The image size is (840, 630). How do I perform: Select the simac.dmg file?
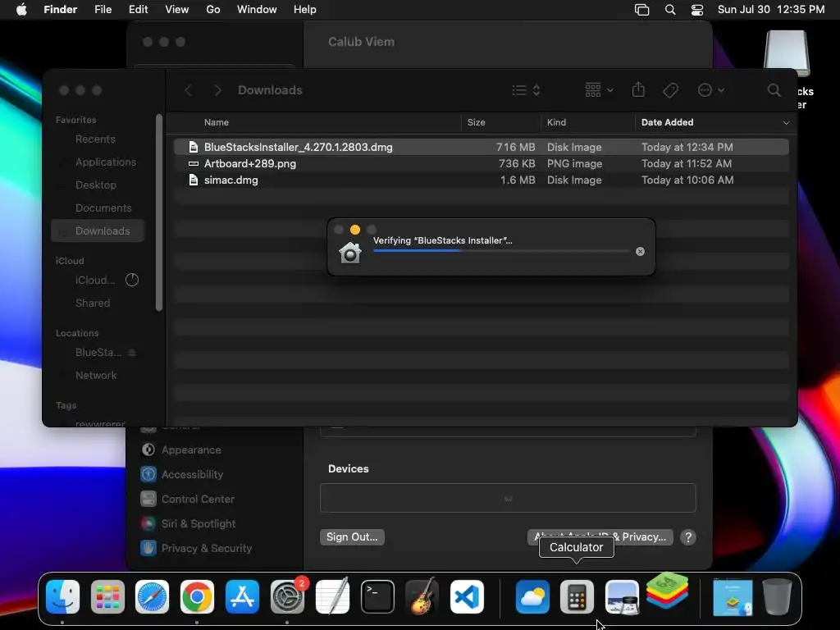click(x=481, y=180)
